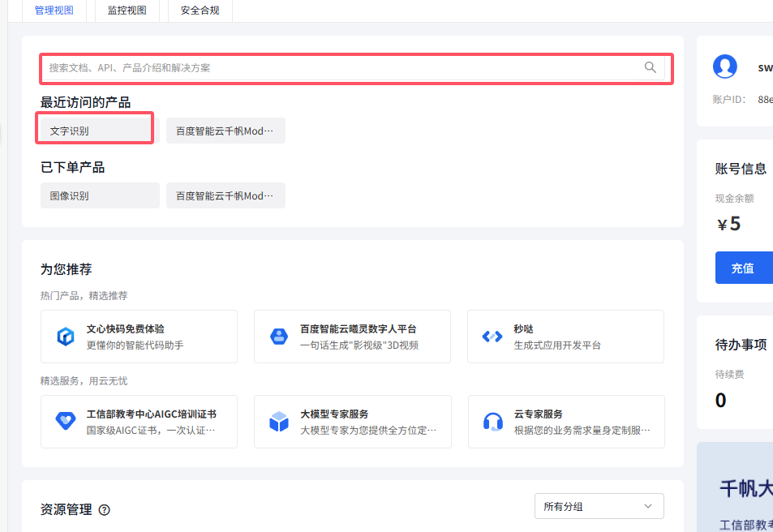The height and width of the screenshot is (532, 773).
Task: Switch to the 安全合规 tab
Action: click(200, 11)
